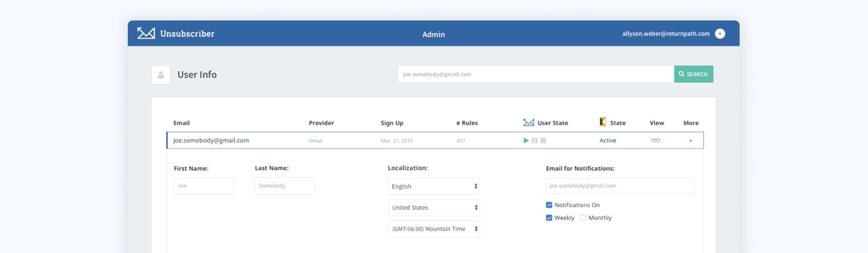
Task: Click the Sign Up column header
Action: 392,123
